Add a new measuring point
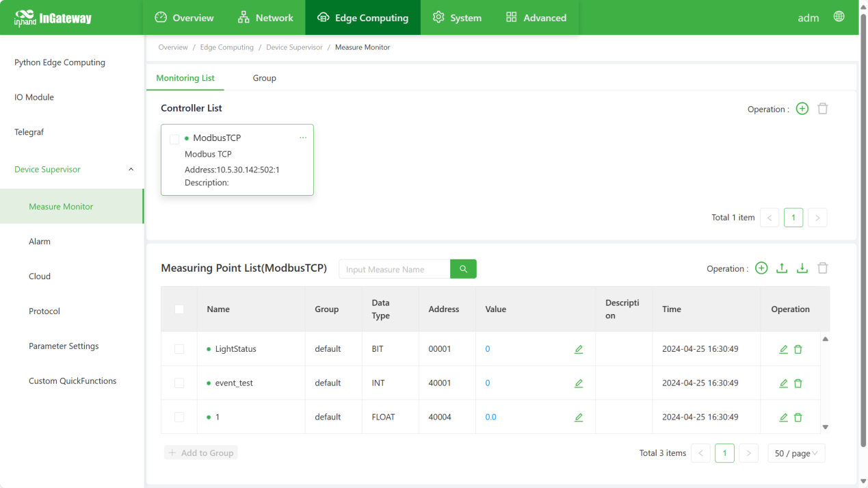 [761, 268]
